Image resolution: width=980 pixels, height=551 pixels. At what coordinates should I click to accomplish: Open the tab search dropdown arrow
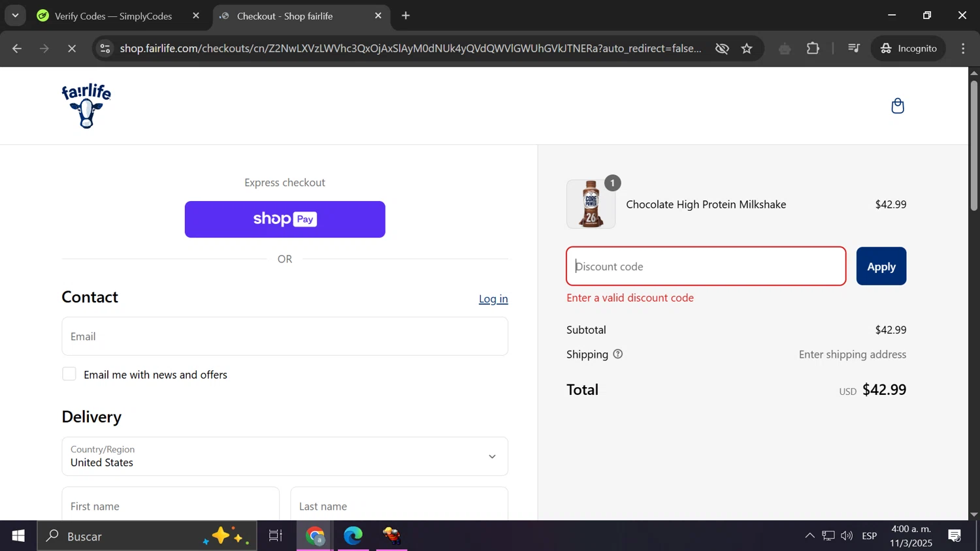(15, 16)
